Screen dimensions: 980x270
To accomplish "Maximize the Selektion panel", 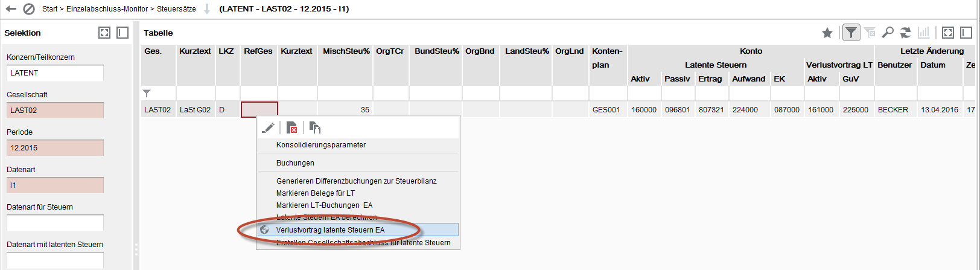I will (104, 33).
